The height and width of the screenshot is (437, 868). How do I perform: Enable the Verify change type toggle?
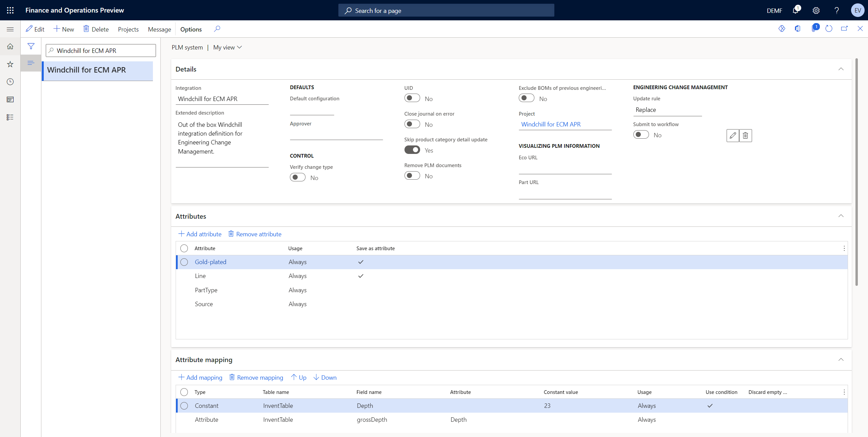[297, 177]
